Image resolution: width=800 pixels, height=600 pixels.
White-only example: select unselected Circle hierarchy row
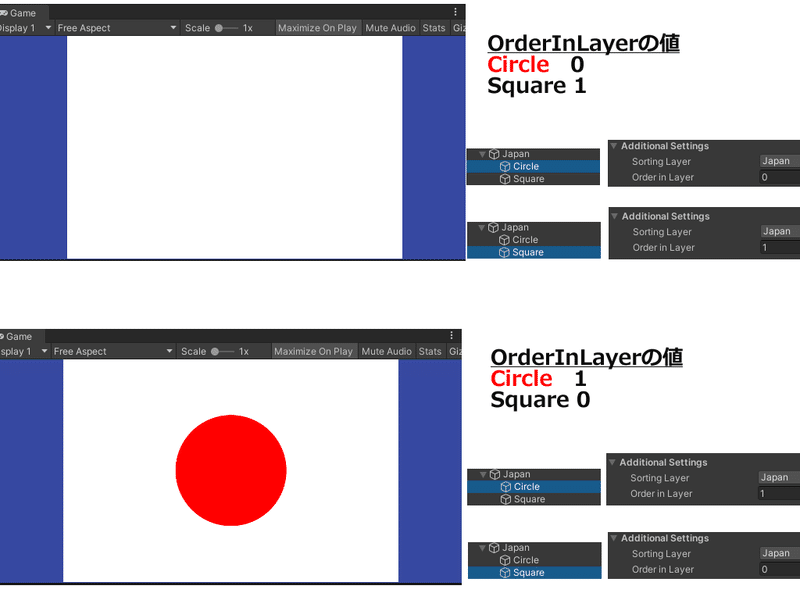tap(534, 240)
